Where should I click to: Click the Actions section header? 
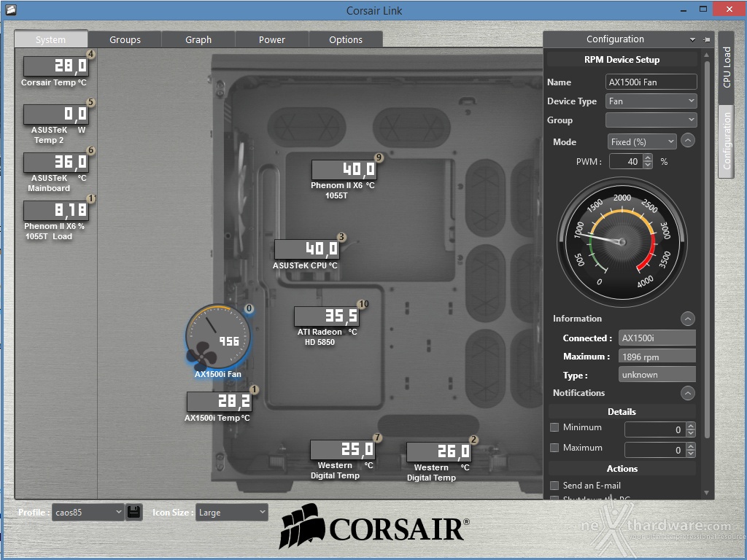pyautogui.click(x=622, y=469)
